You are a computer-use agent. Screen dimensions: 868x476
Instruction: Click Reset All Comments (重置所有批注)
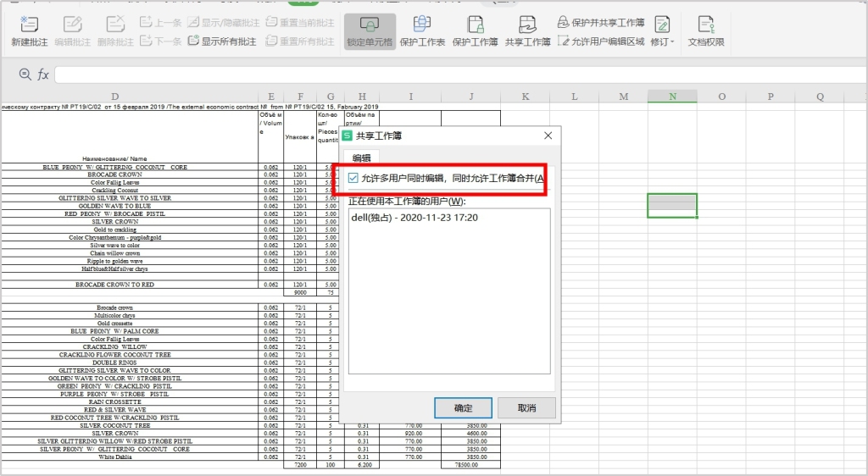(300, 42)
